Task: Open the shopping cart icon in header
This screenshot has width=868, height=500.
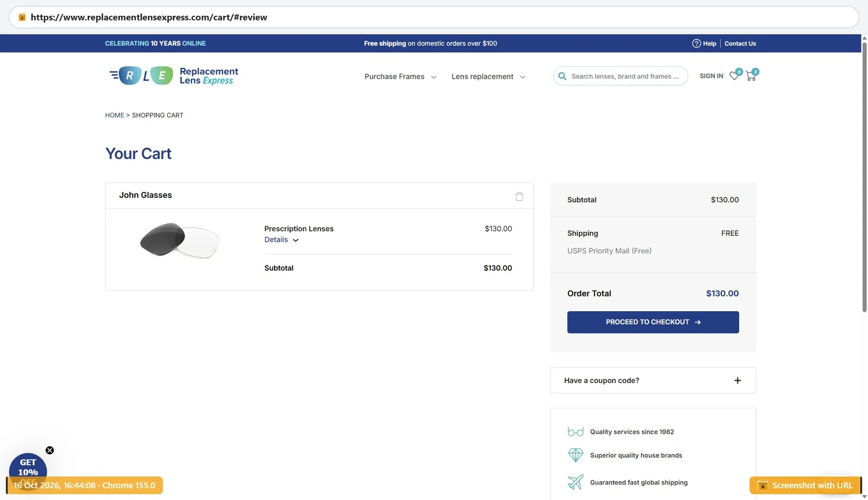Action: point(751,76)
